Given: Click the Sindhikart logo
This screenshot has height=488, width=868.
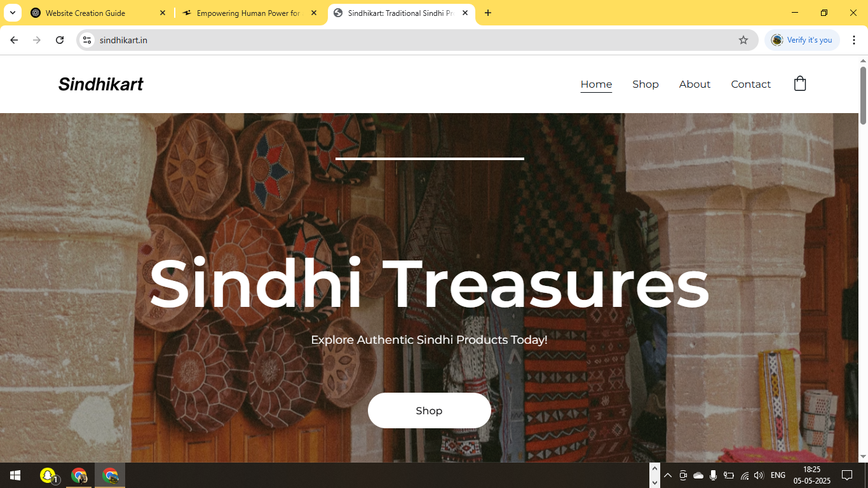Looking at the screenshot, I should point(100,84).
